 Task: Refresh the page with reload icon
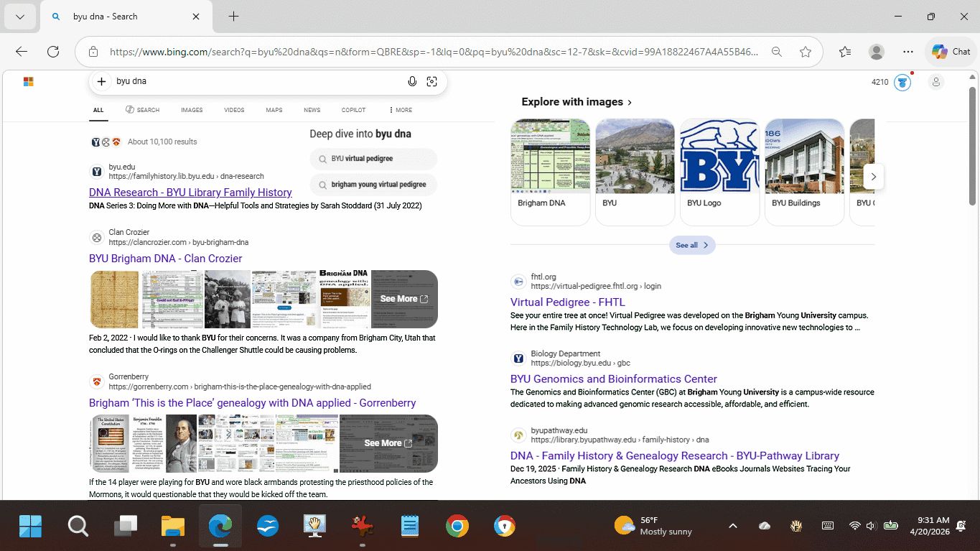(53, 52)
